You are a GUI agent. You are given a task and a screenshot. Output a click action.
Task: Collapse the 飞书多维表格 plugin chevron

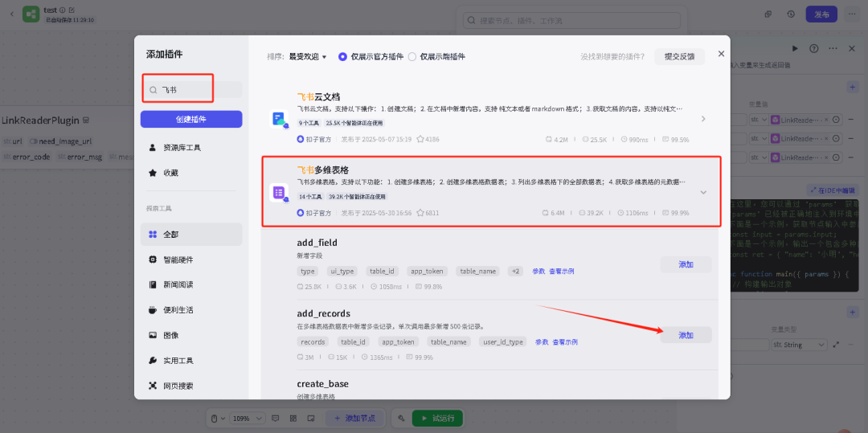pyautogui.click(x=703, y=193)
